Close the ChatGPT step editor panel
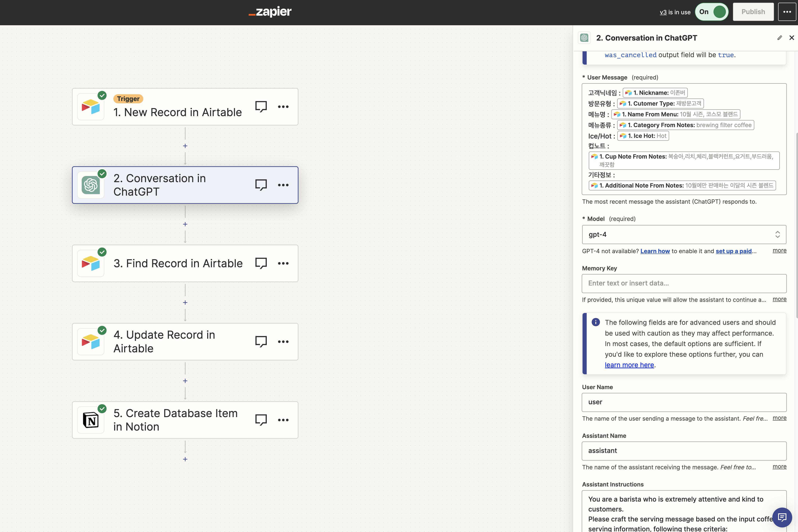This screenshot has width=798, height=532. click(x=792, y=38)
